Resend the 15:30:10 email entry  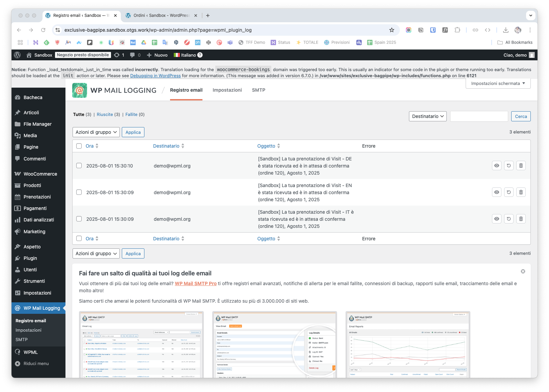tap(509, 165)
